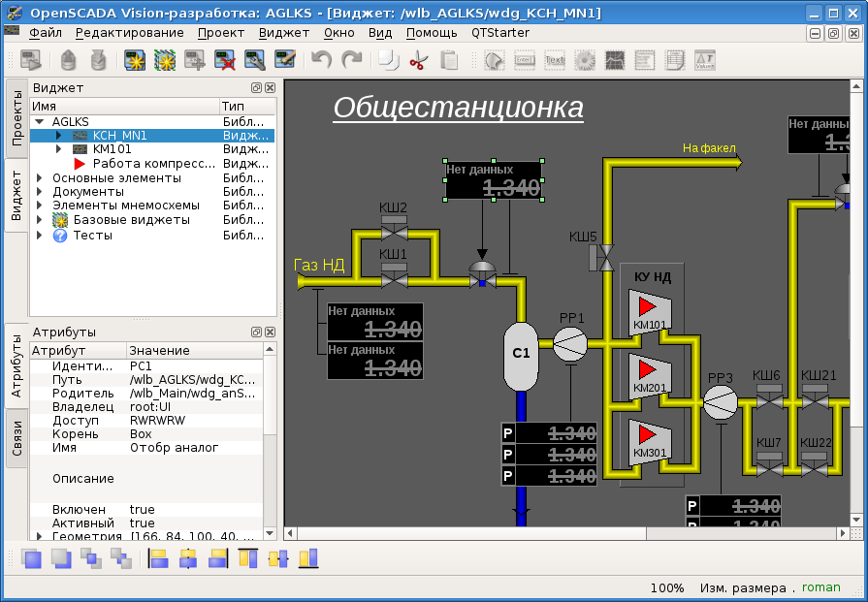Switch to the Связи side tab

tap(16, 438)
